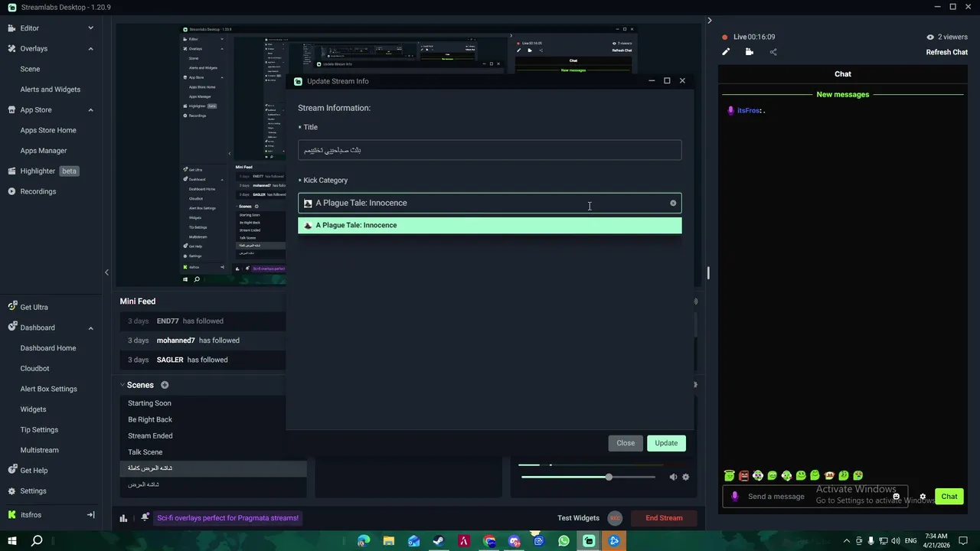
Task: Click Refresh Chat
Action: 947,52
